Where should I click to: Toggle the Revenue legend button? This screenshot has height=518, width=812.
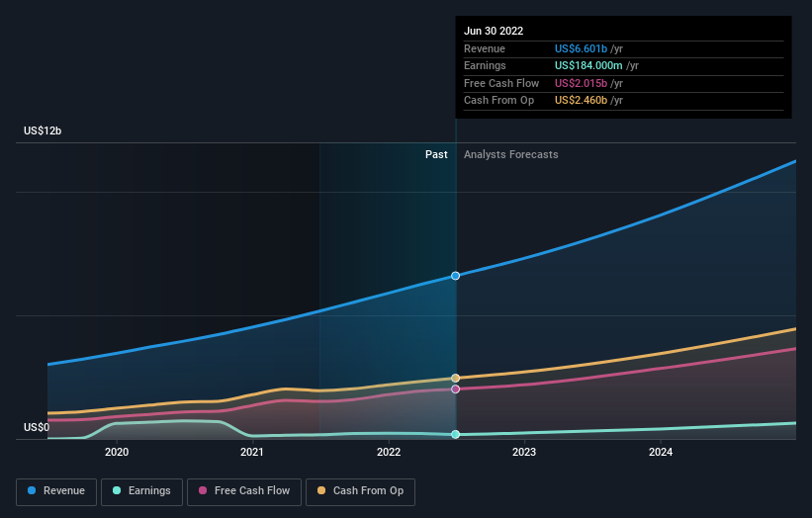click(x=56, y=491)
